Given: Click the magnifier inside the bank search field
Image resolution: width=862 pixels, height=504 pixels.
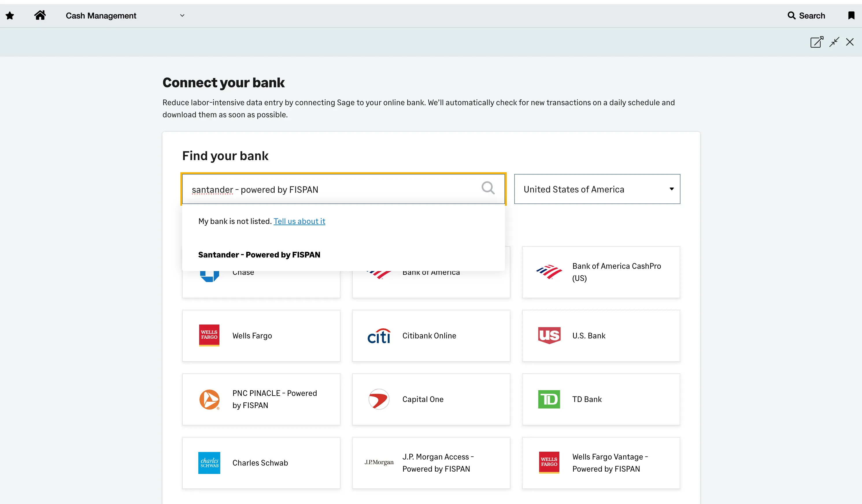Looking at the screenshot, I should coord(488,188).
